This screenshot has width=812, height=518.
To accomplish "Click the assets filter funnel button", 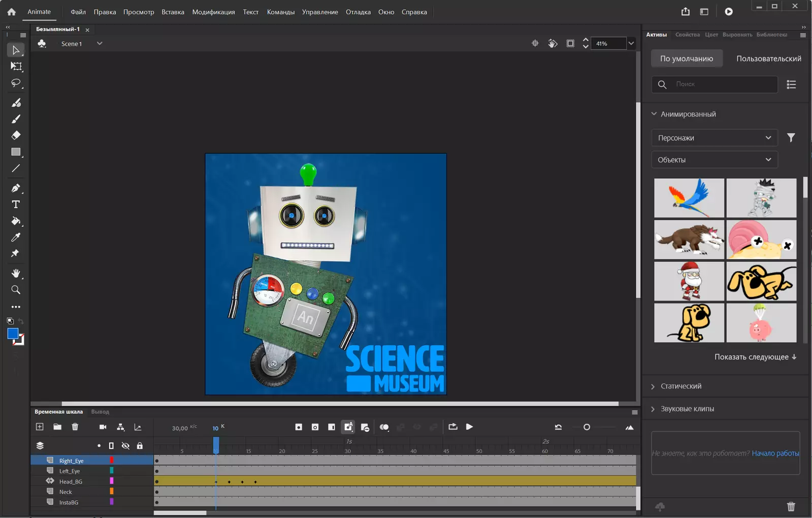I will pyautogui.click(x=791, y=138).
